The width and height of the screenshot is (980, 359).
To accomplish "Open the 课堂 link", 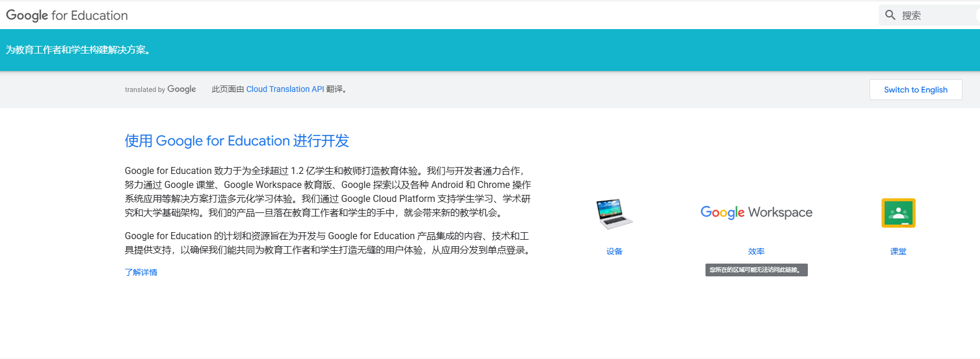I will tap(898, 251).
